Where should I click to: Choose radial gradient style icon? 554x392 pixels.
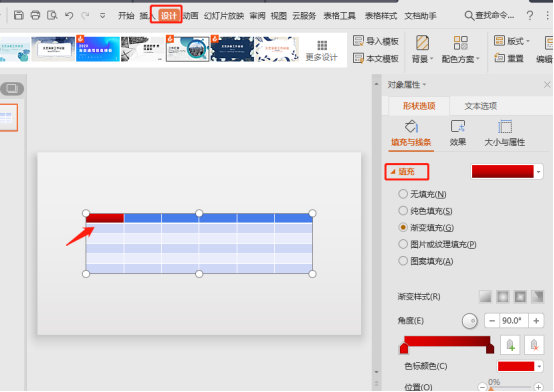[503, 297]
